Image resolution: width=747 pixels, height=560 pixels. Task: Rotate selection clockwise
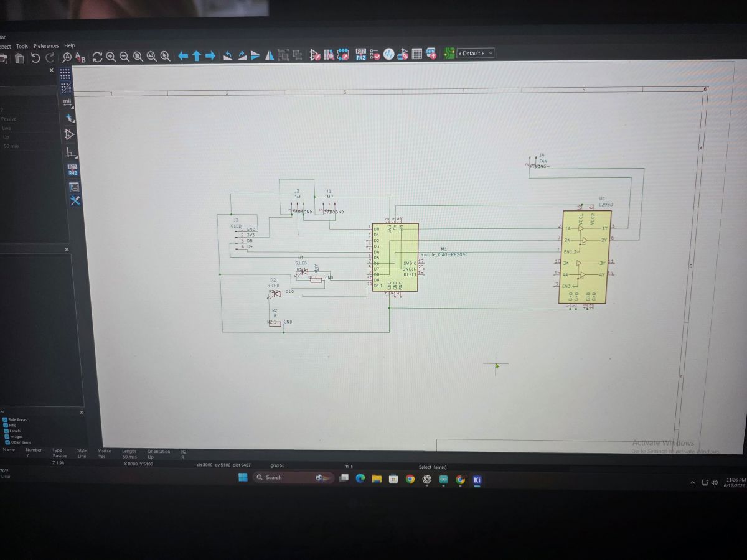242,56
